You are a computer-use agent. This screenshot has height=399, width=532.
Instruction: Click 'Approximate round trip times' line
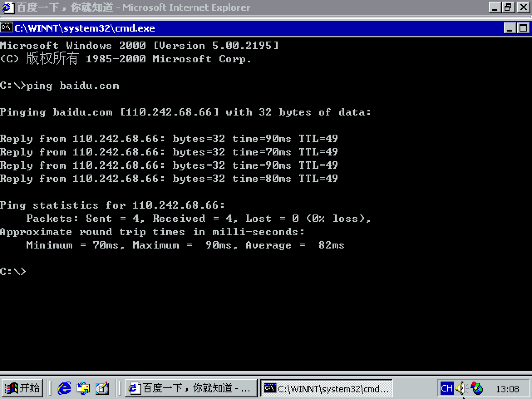153,232
